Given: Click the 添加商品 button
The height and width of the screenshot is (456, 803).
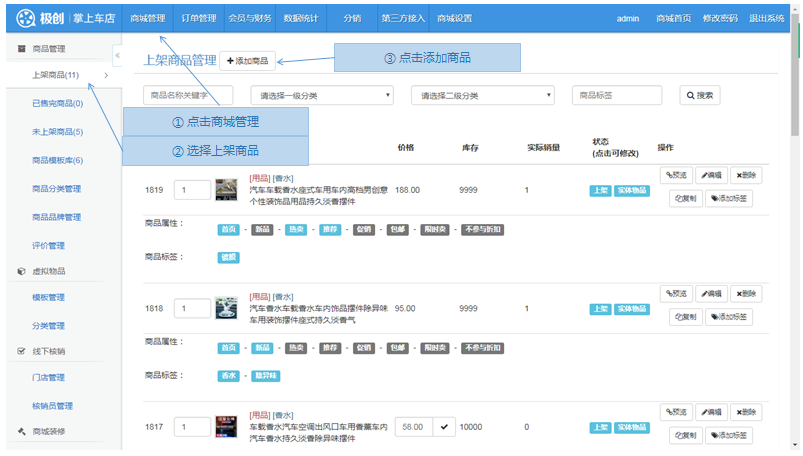Looking at the screenshot, I should (247, 61).
